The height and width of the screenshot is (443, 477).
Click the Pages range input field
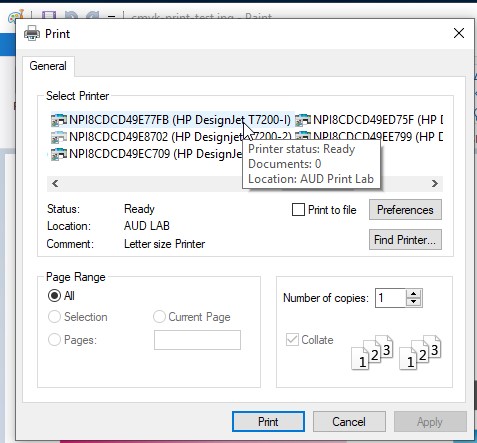click(x=197, y=340)
